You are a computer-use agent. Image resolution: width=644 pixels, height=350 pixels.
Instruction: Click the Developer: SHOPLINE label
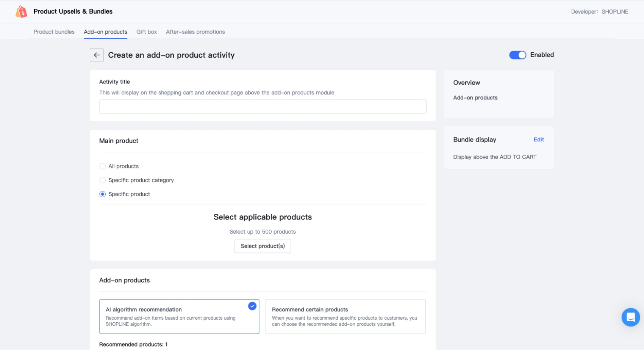point(599,12)
